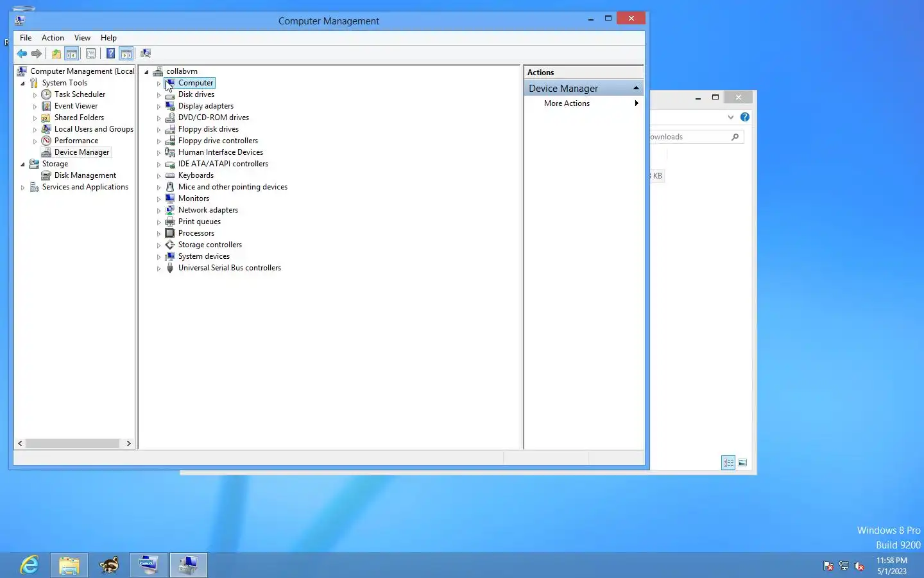Open File Explorer from the taskbar

[x=69, y=565]
